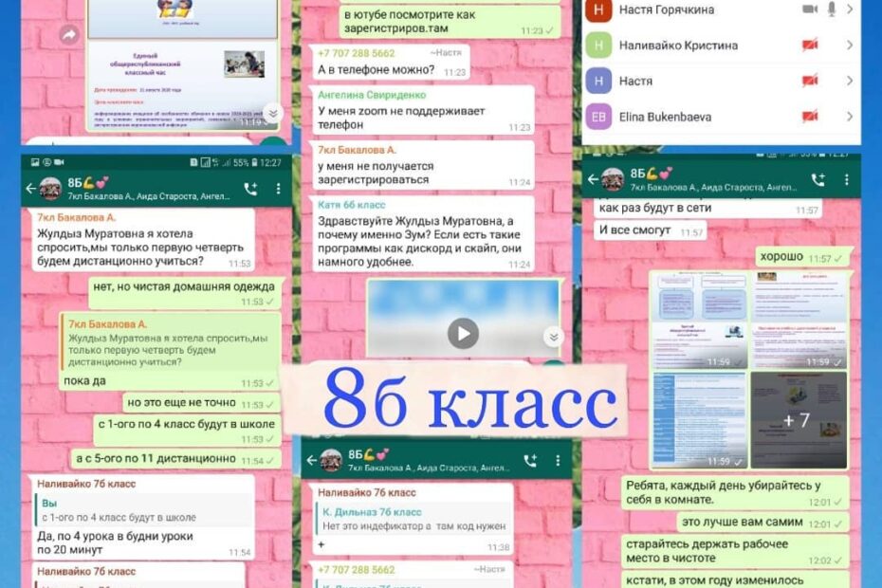This screenshot has width=882, height=588.
Task: Click participant name "Elina Bukenbaeva"
Action: point(665,117)
